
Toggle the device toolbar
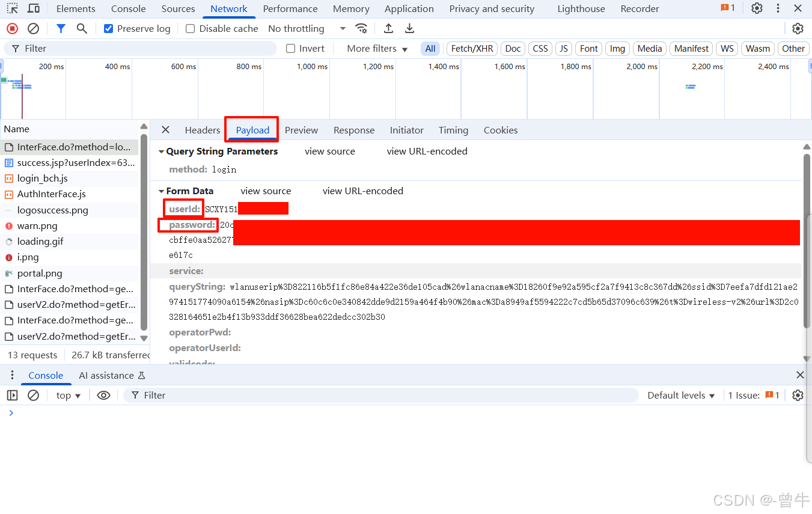(32, 8)
